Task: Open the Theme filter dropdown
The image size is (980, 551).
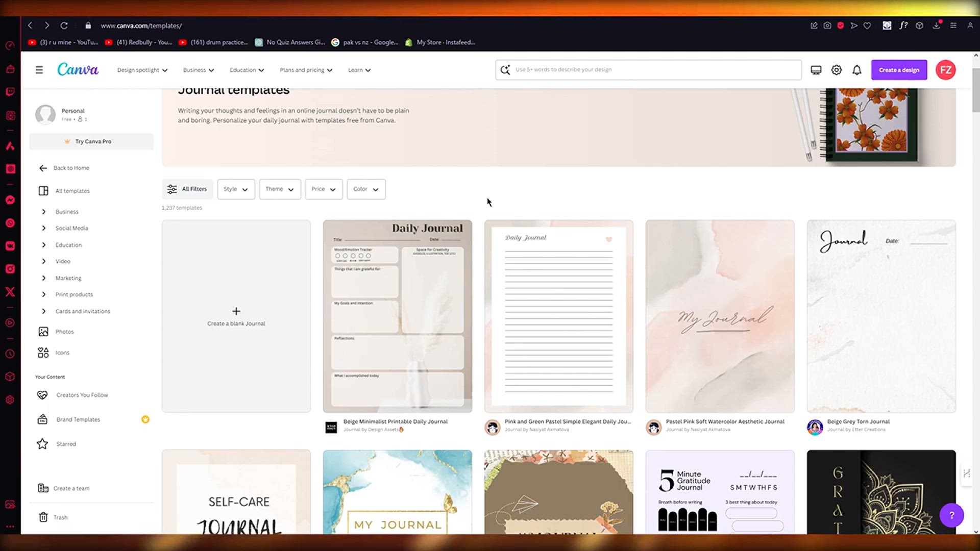Action: (x=280, y=189)
